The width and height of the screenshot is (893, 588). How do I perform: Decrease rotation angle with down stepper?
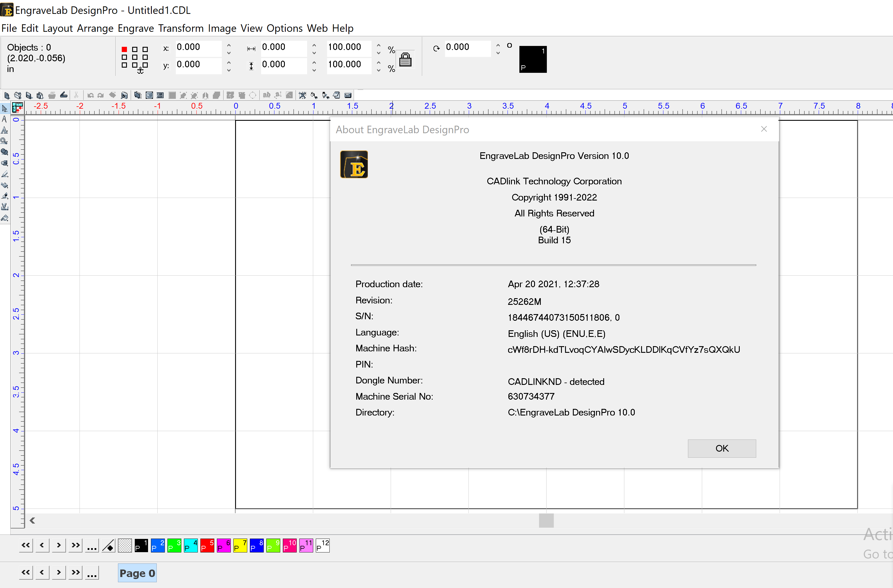click(498, 53)
